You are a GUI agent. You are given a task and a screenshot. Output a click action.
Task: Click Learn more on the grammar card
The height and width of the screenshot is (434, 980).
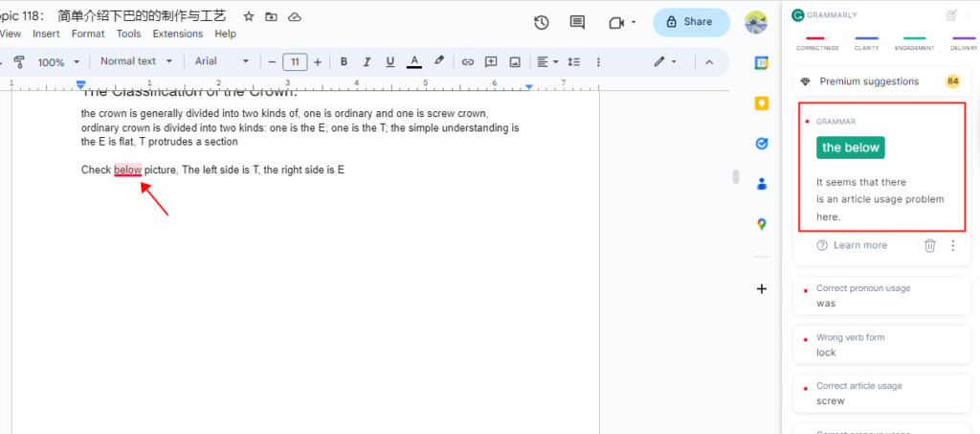tap(852, 245)
